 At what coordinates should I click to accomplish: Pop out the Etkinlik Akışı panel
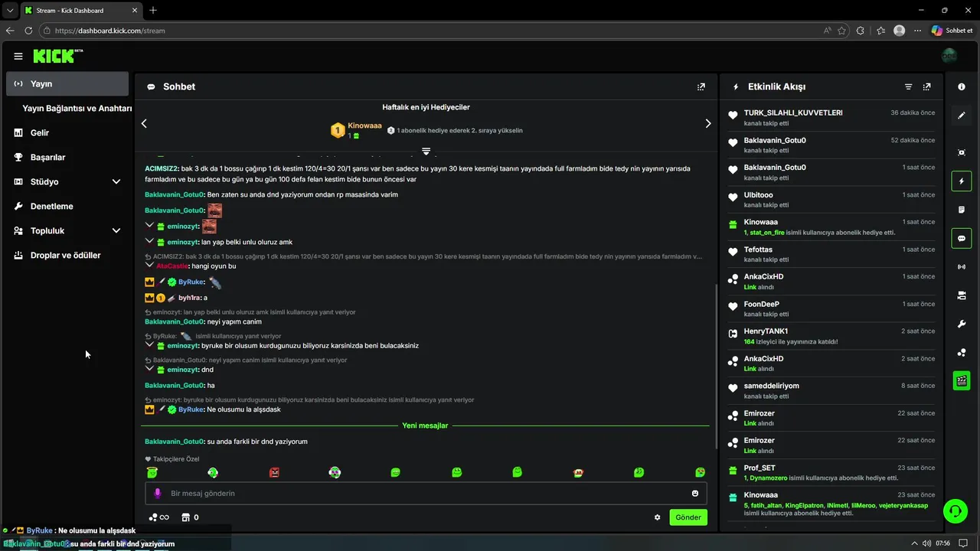coord(927,86)
